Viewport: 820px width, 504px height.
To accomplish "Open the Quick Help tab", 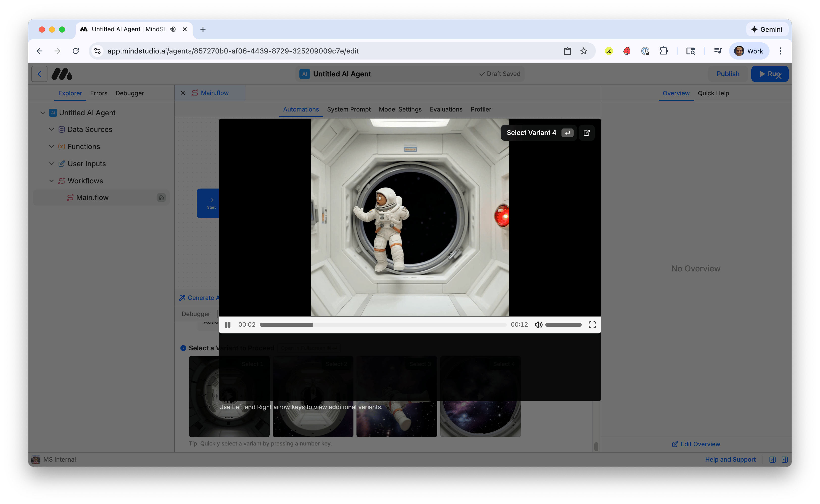I will click(x=713, y=93).
